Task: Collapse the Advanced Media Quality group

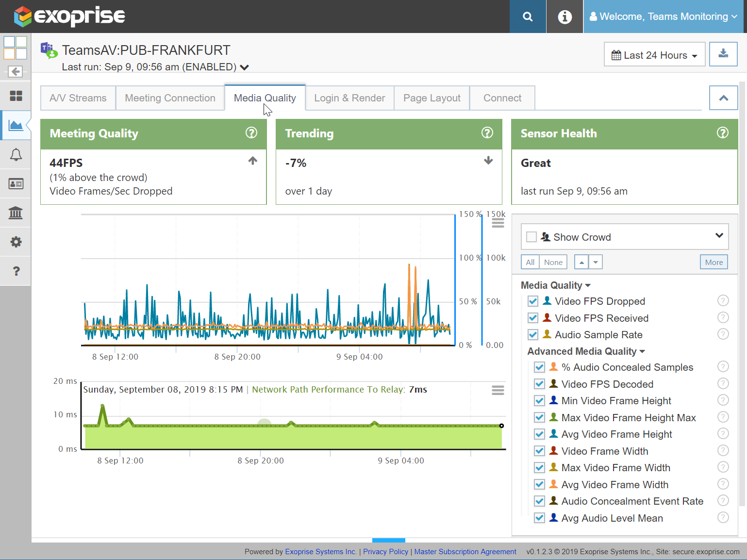Action: tap(586, 351)
